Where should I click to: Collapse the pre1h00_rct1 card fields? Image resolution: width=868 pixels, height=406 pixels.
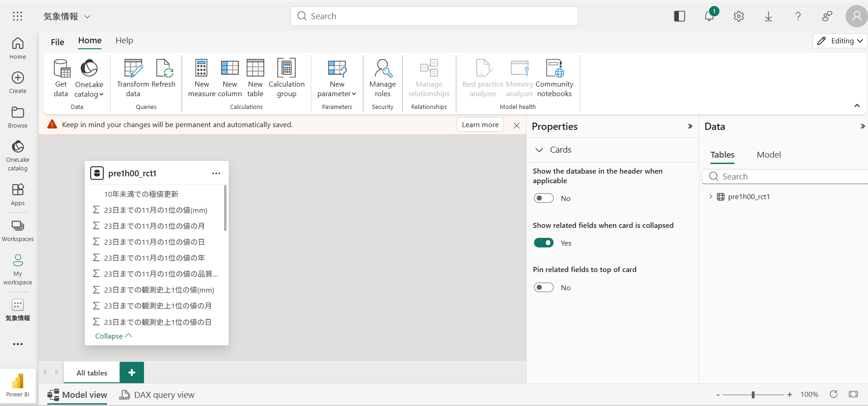113,336
